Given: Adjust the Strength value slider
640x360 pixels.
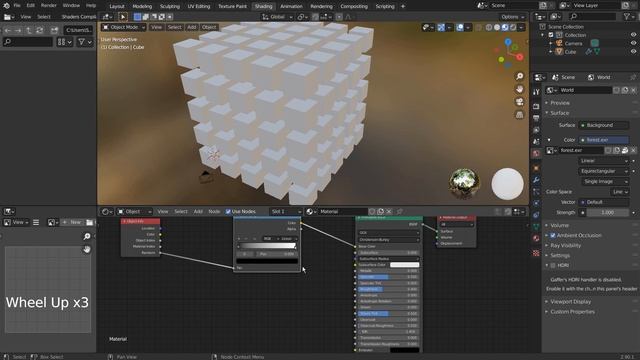Looking at the screenshot, I should [x=607, y=212].
